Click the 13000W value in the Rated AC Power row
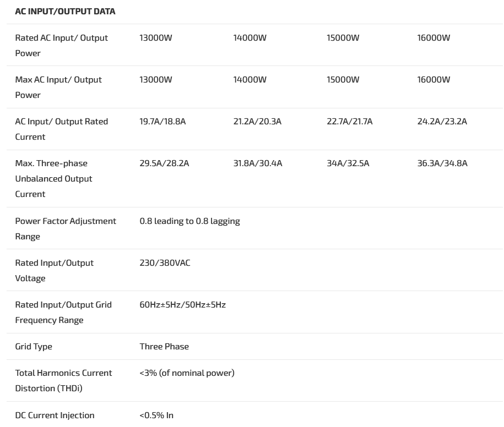This screenshot has width=504, height=427. [x=156, y=38]
